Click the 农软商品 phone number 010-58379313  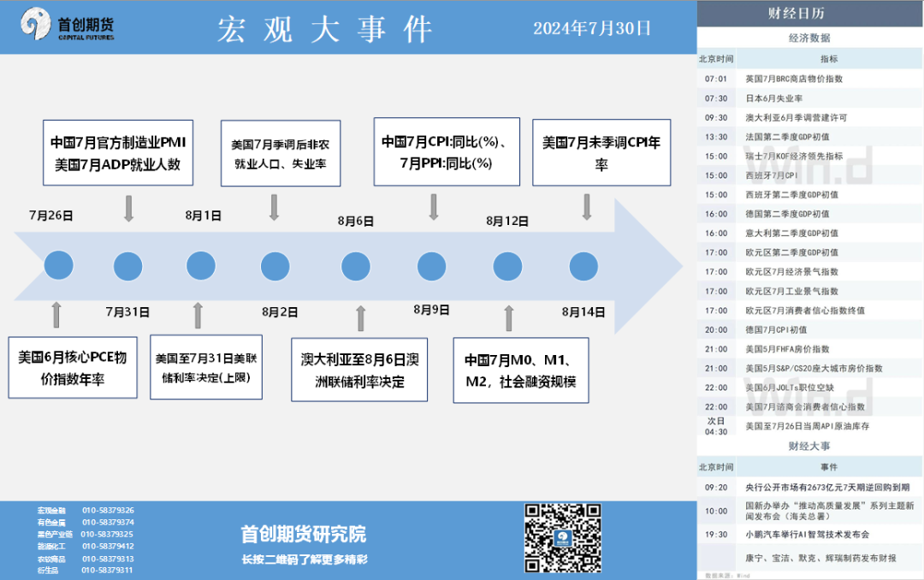pos(108,559)
